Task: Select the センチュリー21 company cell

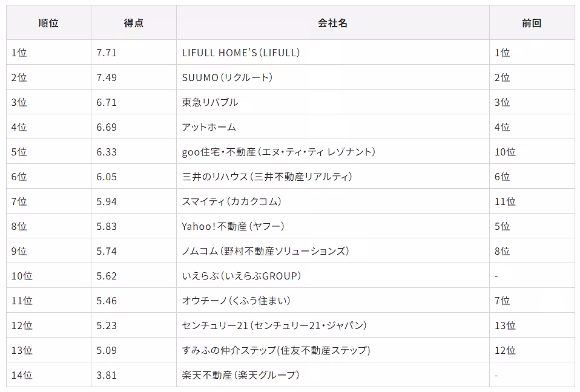Action: click(275, 325)
